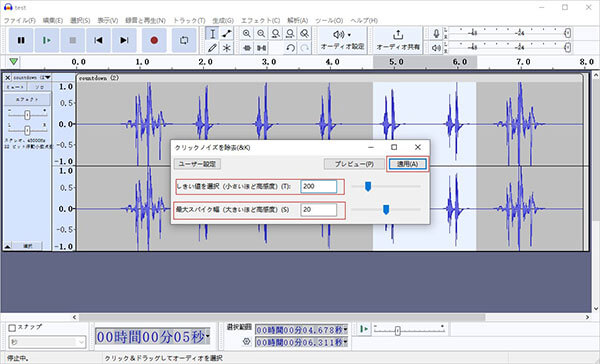Screen dimensions: 600x364
Task: Open selection start time format dropdown
Action: click(x=345, y=329)
